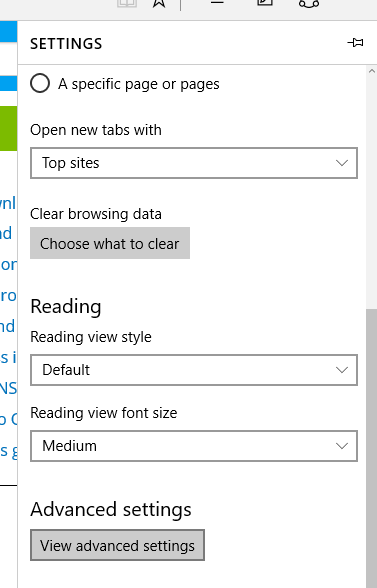Click the 'Reading view style' label
This screenshot has height=588, width=377.
coord(91,337)
